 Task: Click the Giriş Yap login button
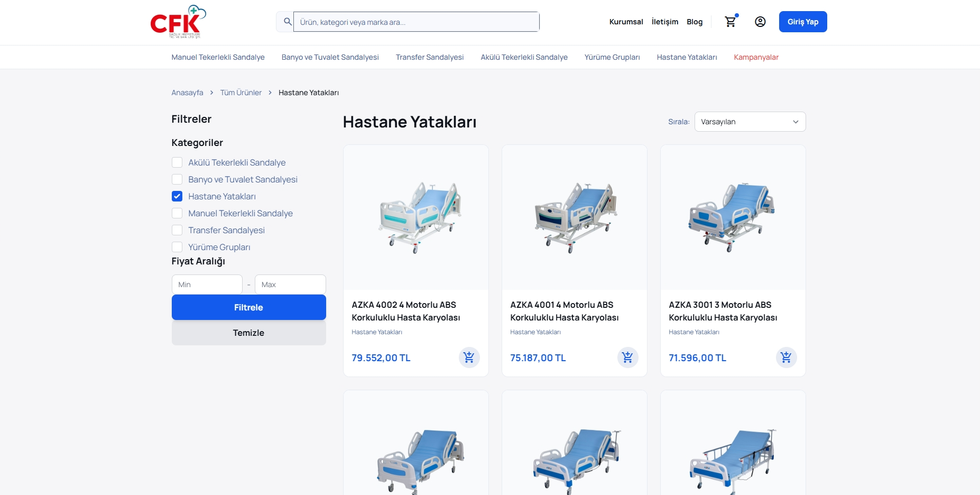pos(802,22)
